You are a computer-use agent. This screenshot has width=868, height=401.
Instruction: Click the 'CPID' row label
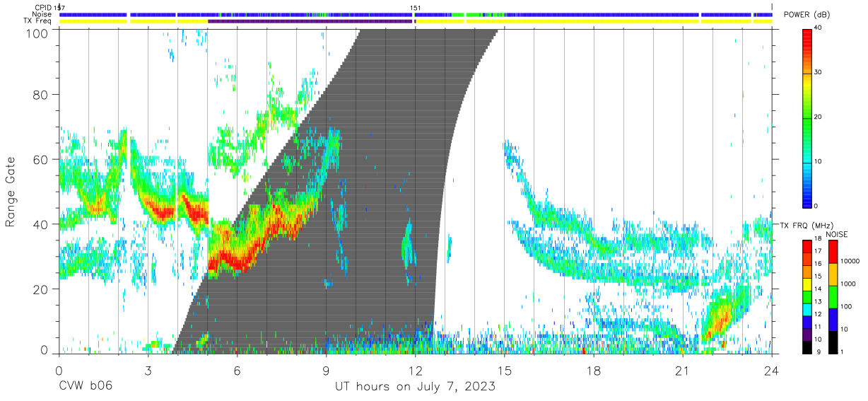tap(44, 8)
